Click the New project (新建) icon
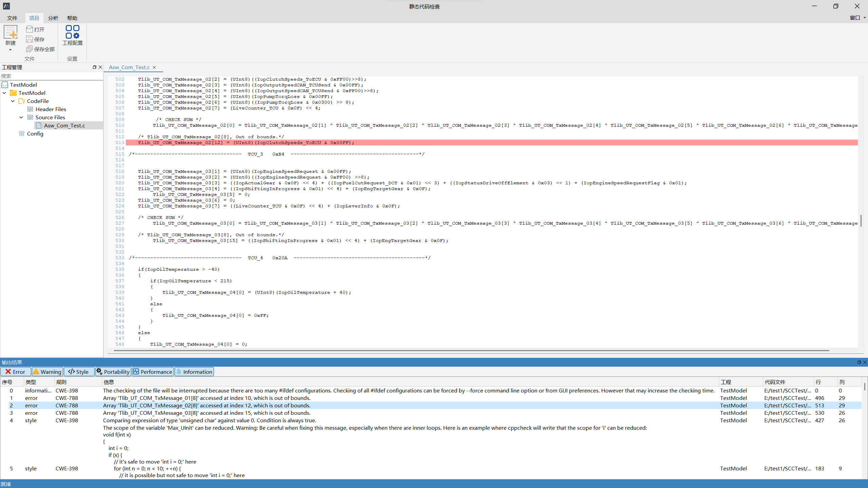Image resolution: width=868 pixels, height=488 pixels. (11, 33)
